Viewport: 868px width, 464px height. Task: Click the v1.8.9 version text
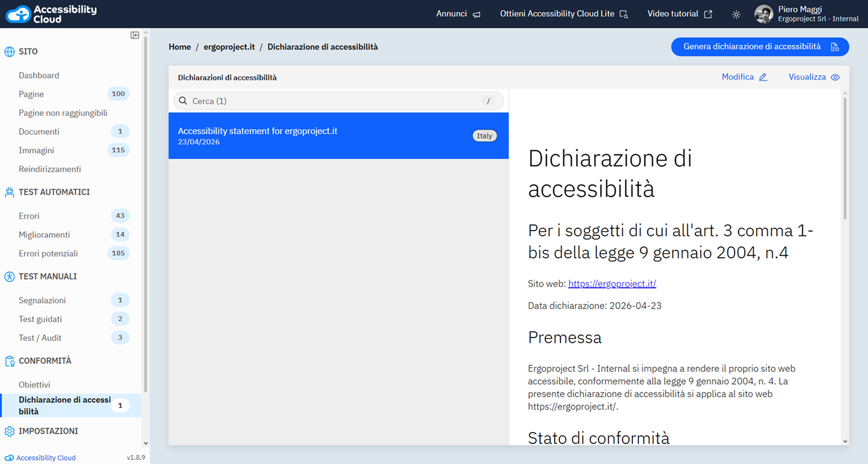(136, 458)
